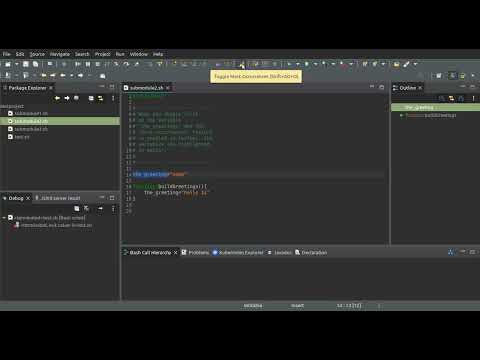This screenshot has height=360, width=480.
Task: Switch to the Declaration tab
Action: (x=311, y=253)
